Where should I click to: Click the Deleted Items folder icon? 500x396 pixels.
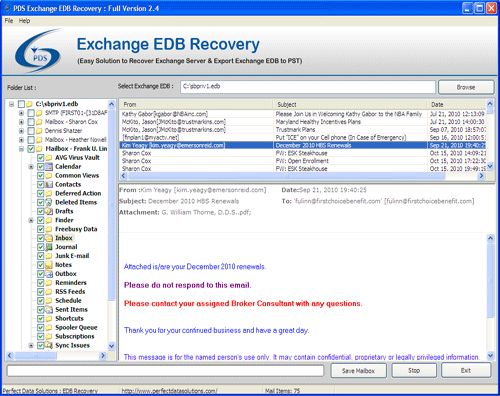tap(49, 202)
